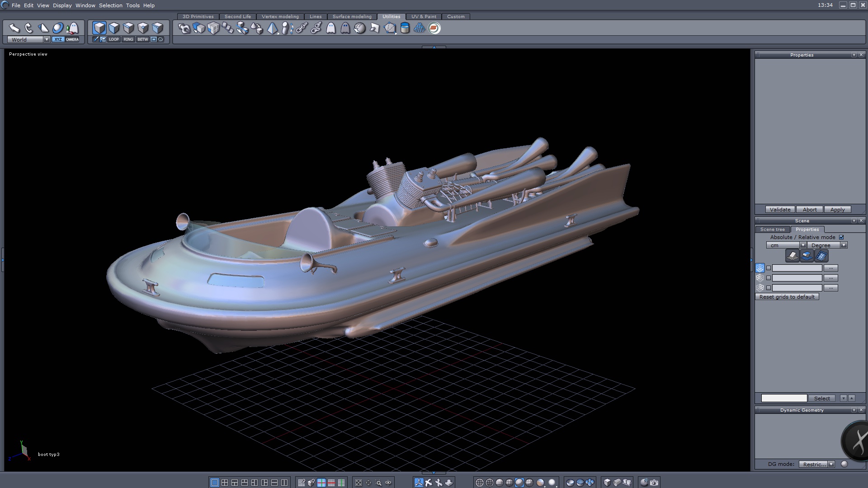Click the four-view layout icon
The image size is (868, 488).
(x=225, y=483)
